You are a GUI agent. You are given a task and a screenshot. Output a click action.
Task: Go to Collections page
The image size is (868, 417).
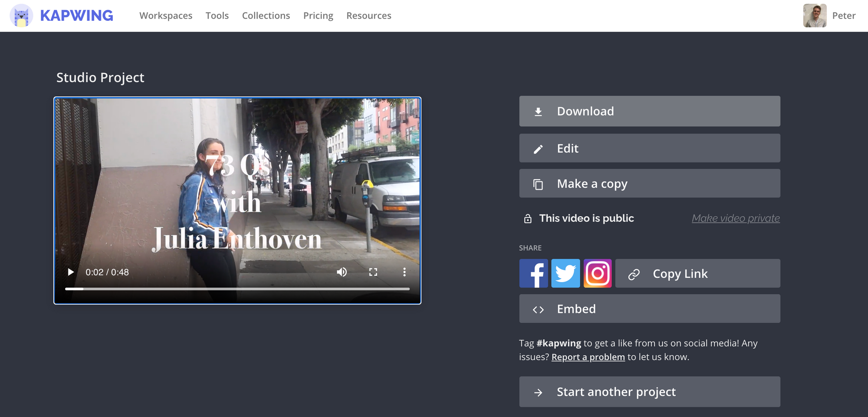coord(266,16)
